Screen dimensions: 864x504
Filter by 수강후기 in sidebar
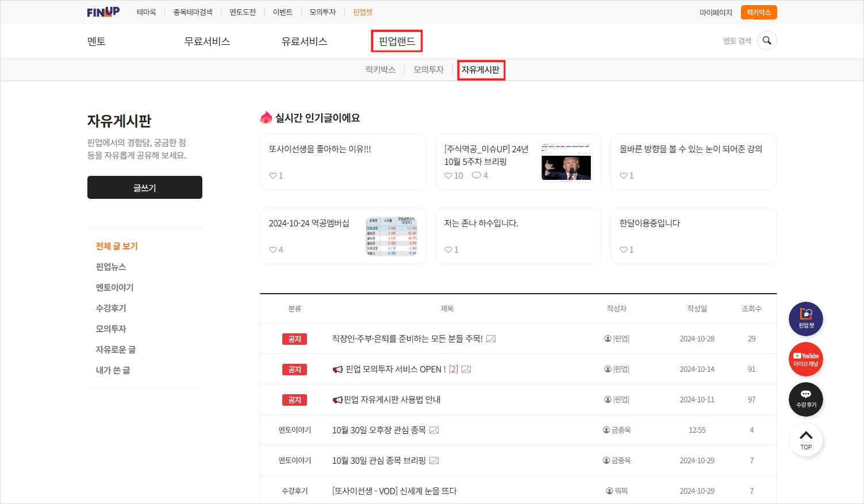click(x=111, y=309)
